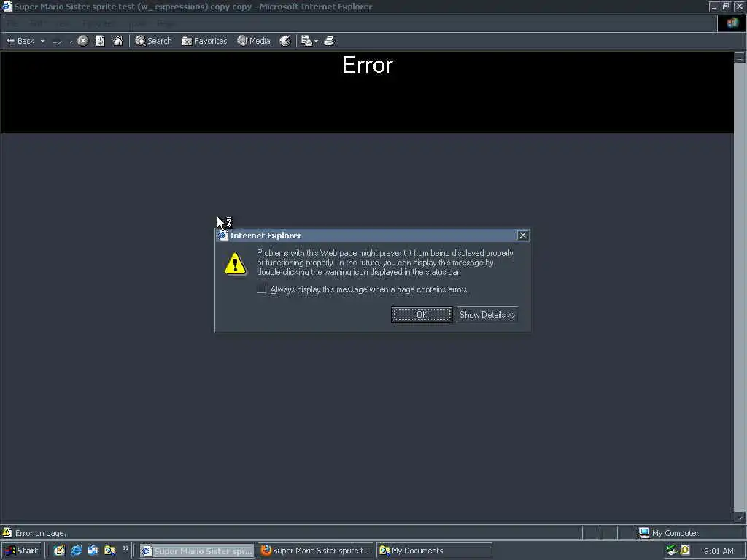Click the warning icon in status bar
This screenshot has height=560, width=747.
(7, 532)
